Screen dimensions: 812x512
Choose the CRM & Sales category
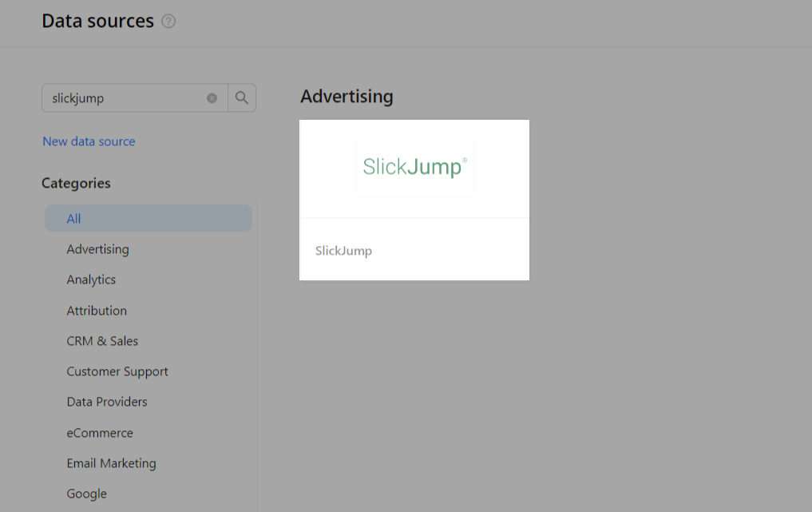point(102,341)
